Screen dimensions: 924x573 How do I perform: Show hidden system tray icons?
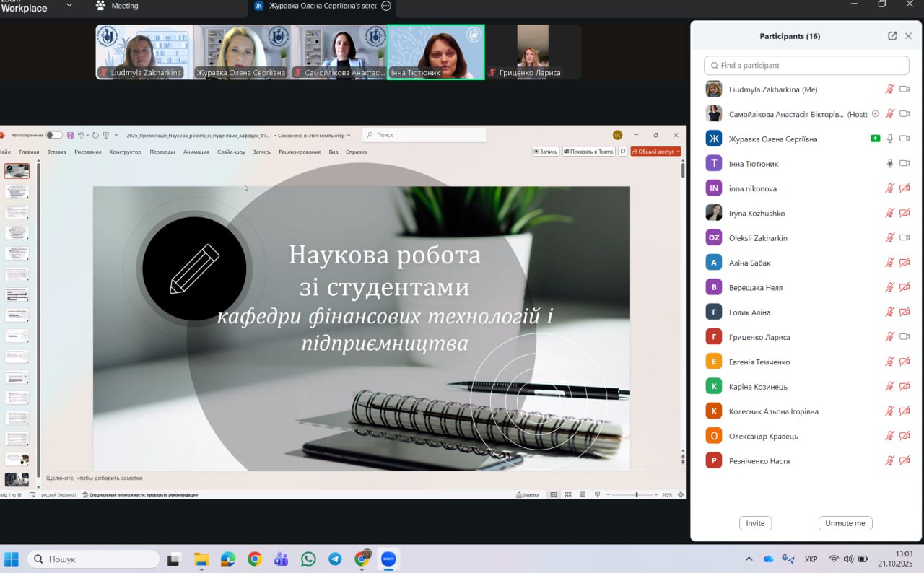point(749,559)
